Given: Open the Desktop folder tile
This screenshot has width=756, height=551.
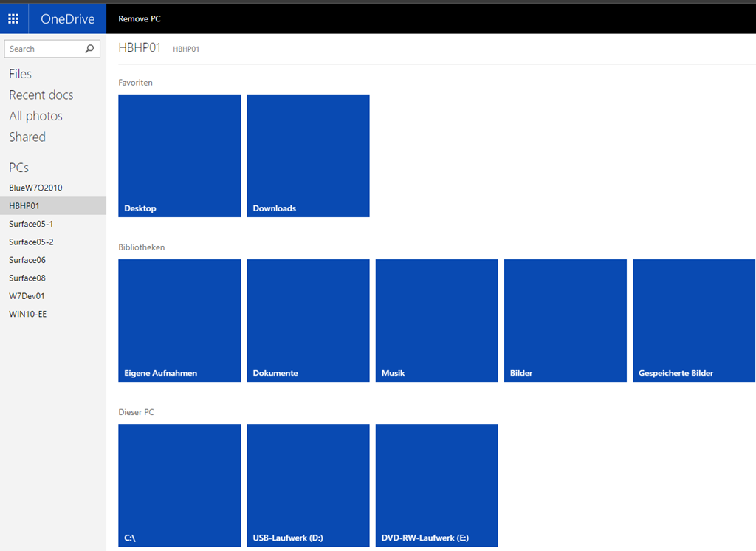Looking at the screenshot, I should point(179,156).
